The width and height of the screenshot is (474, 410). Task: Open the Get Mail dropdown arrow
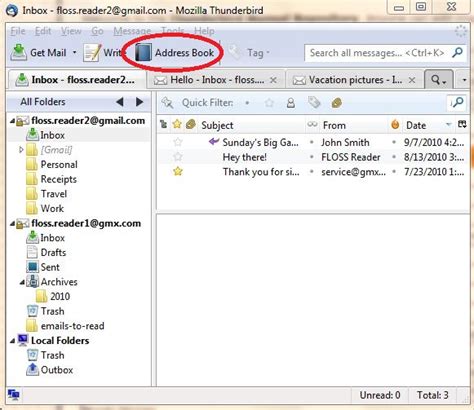74,52
